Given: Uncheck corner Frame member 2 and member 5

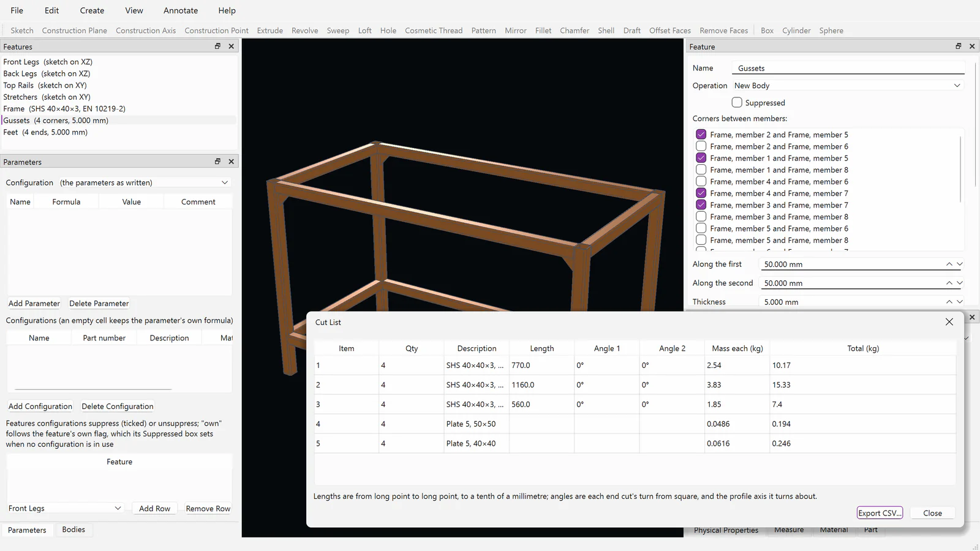Looking at the screenshot, I should [x=701, y=134].
